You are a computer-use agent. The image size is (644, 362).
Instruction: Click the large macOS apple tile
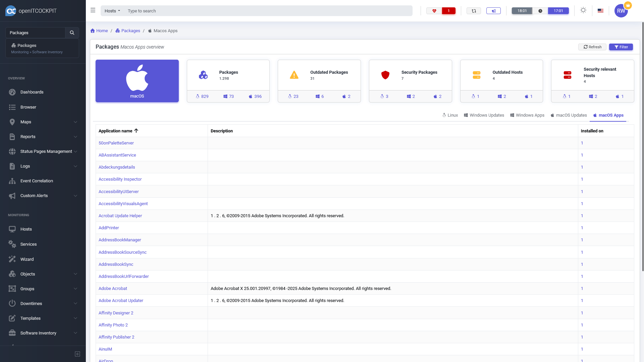(x=137, y=81)
